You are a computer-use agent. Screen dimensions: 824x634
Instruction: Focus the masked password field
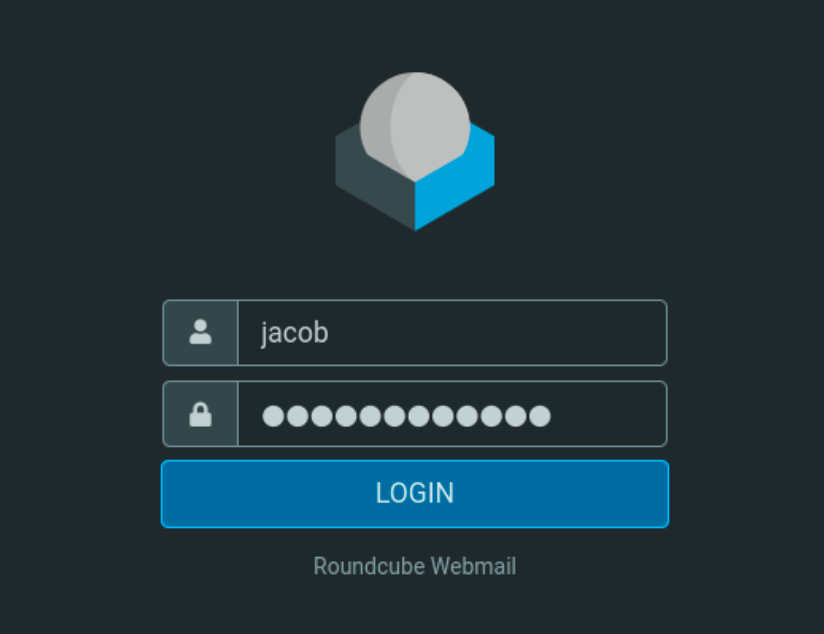(452, 414)
